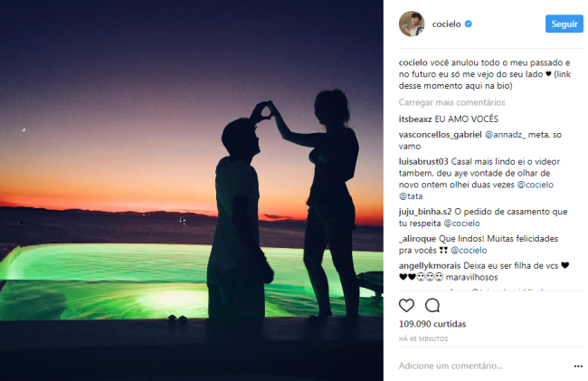The image size is (588, 381).
Task: Click the sunset silhouette couple photo
Action: (192, 190)
